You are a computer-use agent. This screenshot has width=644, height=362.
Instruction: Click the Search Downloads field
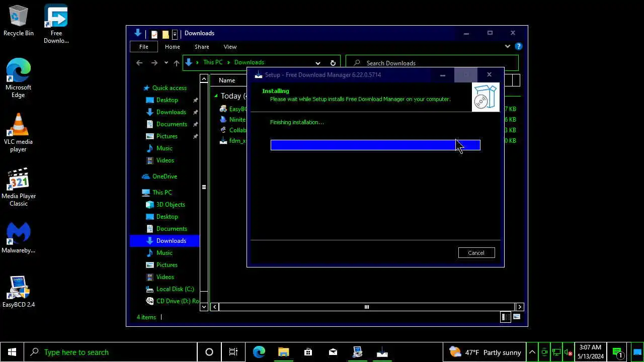pyautogui.click(x=432, y=63)
